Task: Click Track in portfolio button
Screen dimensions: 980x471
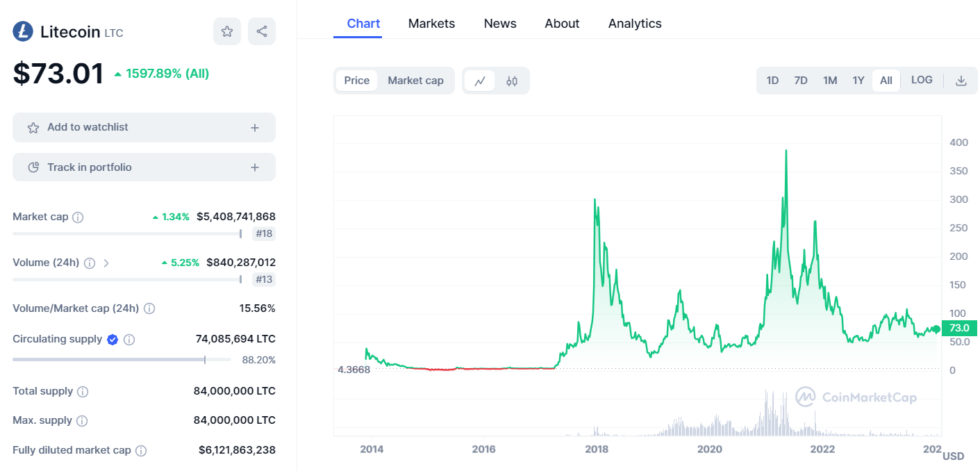Action: (x=144, y=167)
